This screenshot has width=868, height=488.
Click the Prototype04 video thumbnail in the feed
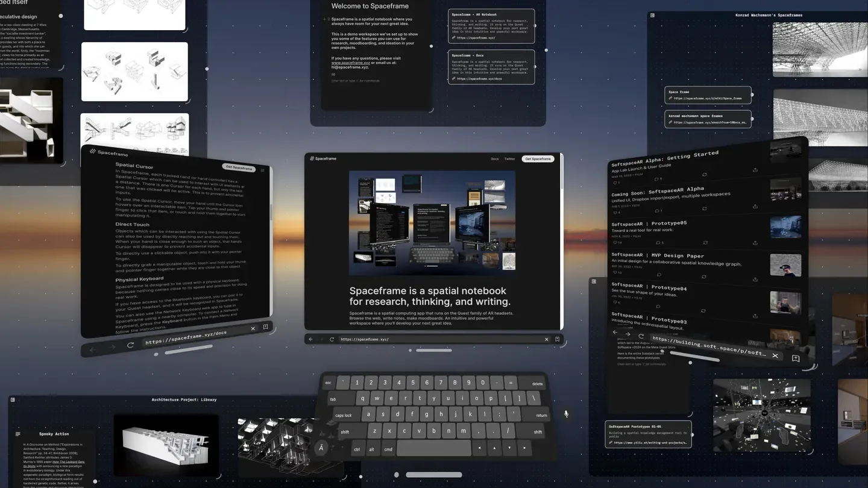(x=785, y=302)
